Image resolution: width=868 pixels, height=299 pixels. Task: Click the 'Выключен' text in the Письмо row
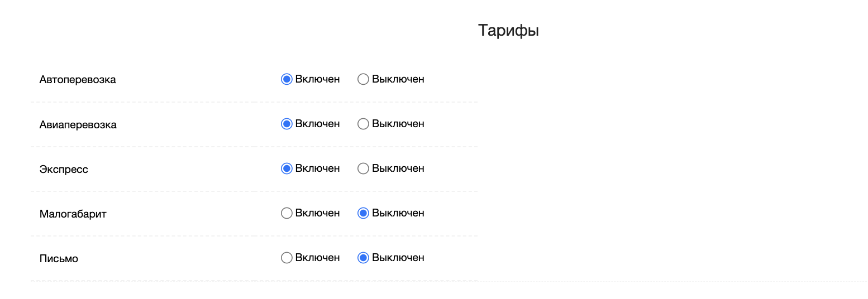[398, 258]
